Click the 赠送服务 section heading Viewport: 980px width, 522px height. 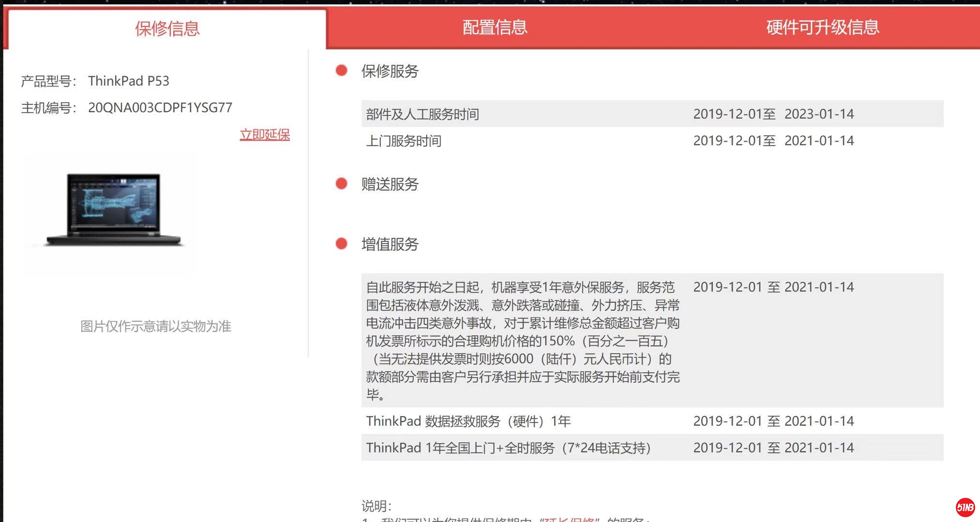point(390,184)
